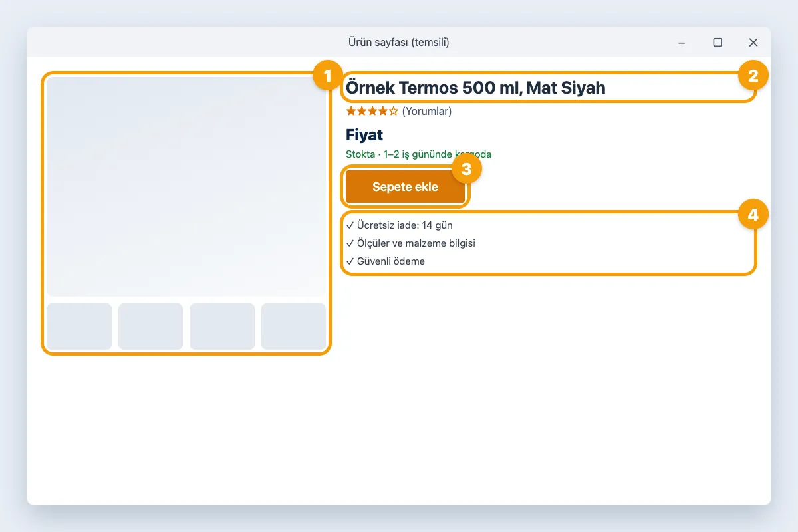This screenshot has width=798, height=532.
Task: Click the "Güvenli ödeme" line
Action: coord(385,261)
